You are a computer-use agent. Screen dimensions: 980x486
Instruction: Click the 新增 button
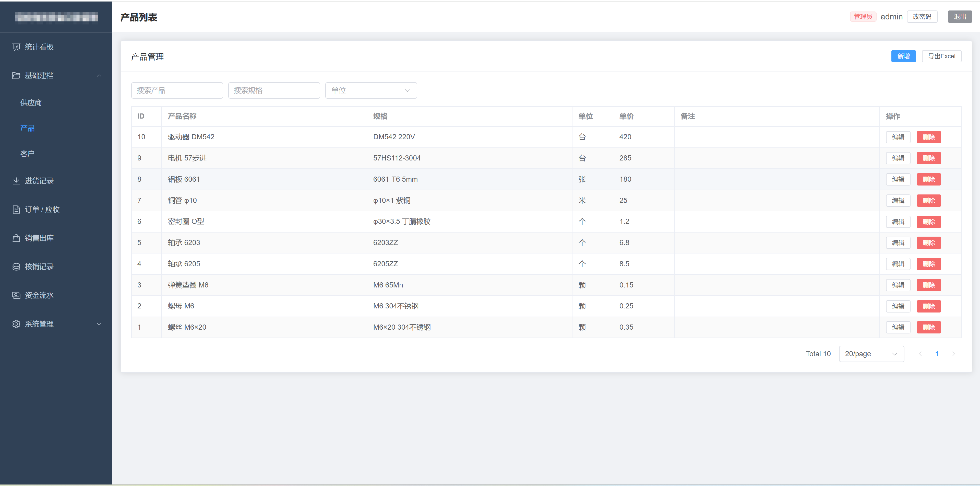coord(903,56)
